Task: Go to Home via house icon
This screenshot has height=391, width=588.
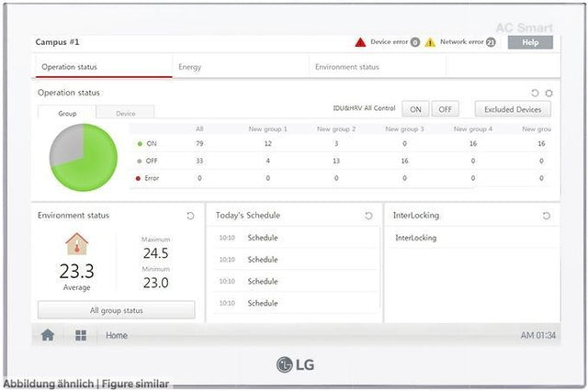Action: (x=48, y=335)
